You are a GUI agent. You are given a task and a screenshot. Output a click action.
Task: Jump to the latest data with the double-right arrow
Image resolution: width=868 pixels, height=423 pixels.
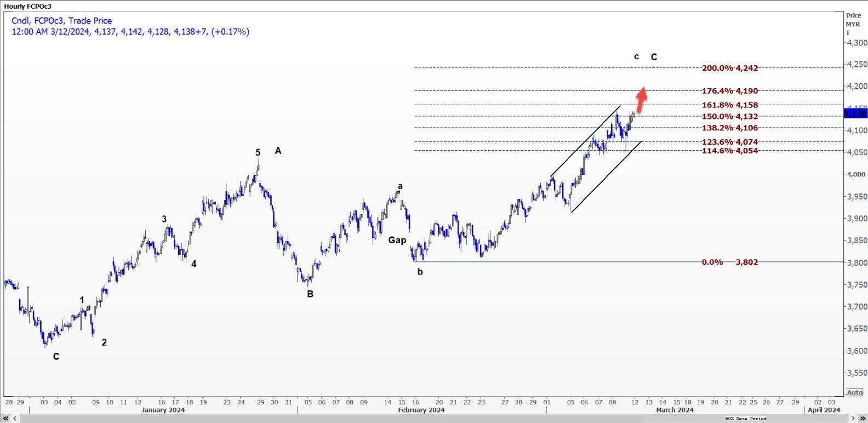[862, 419]
